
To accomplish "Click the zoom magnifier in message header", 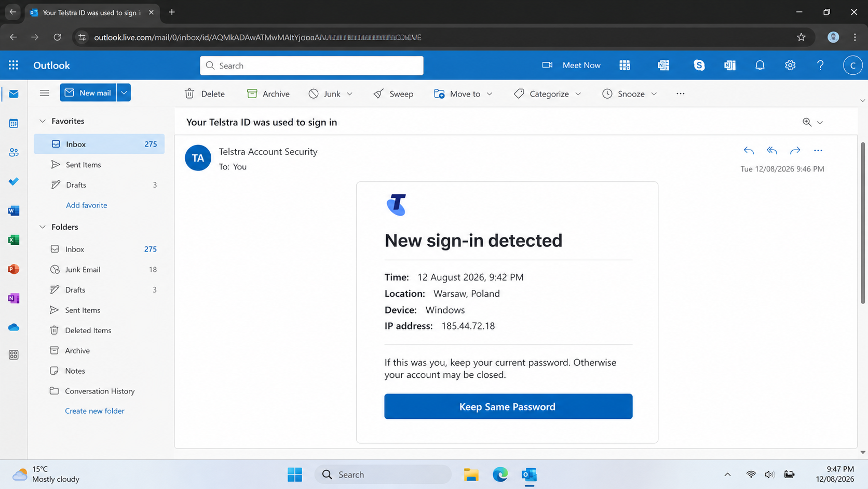I will (807, 122).
